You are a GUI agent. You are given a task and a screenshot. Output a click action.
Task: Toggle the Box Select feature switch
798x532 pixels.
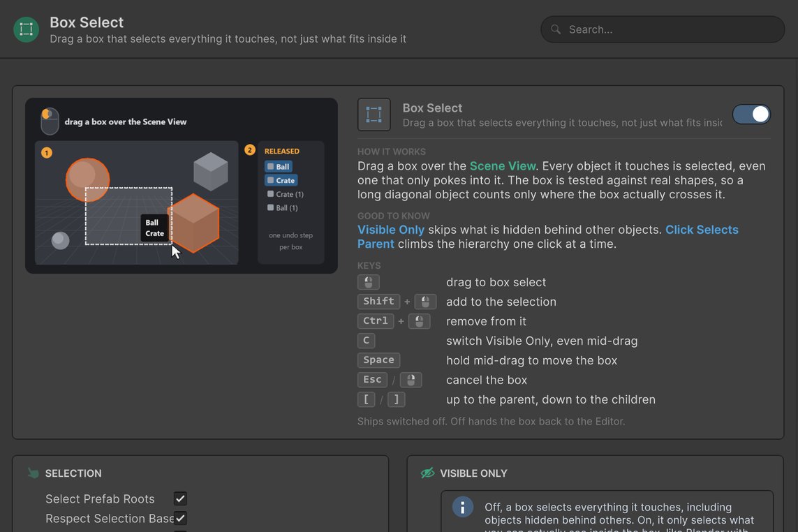[x=751, y=114]
